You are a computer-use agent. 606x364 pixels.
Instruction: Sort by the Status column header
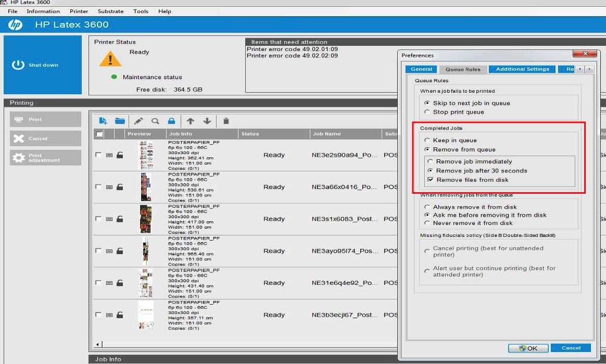[x=274, y=134]
